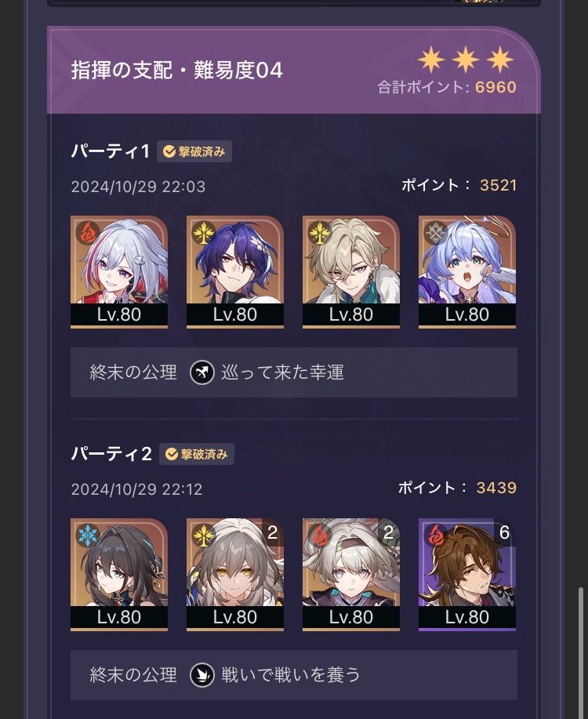The width and height of the screenshot is (588, 719).
Task: Tap the imaginary element icon on the dark-blue-haired character
Action: (x=204, y=232)
